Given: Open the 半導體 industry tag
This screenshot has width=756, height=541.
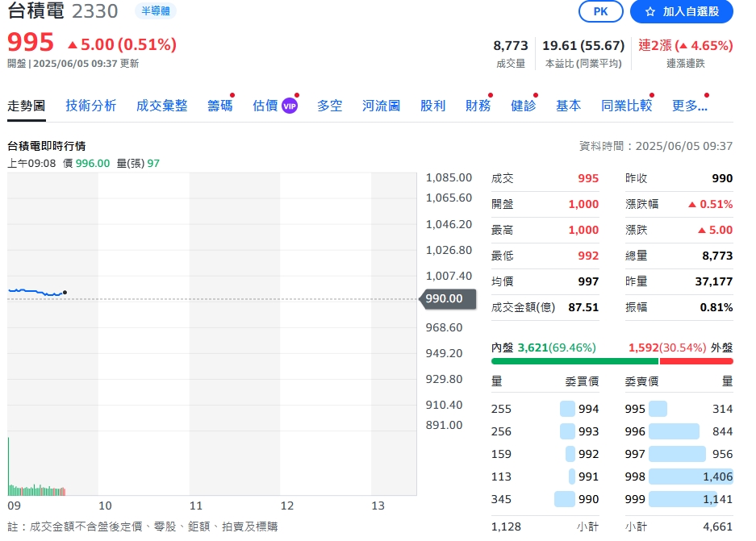Looking at the screenshot, I should (x=155, y=10).
